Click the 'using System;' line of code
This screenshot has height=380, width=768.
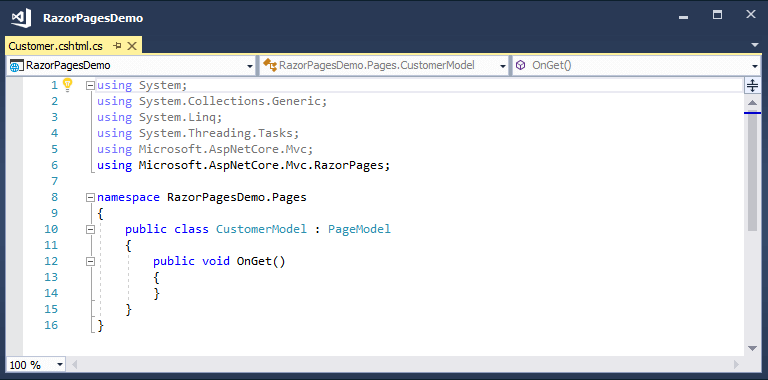point(142,85)
